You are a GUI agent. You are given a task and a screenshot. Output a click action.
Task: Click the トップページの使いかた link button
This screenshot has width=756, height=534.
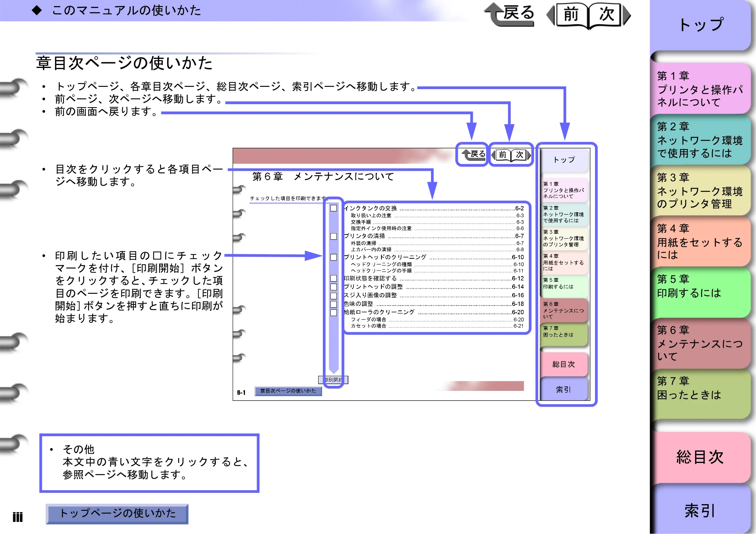[118, 514]
